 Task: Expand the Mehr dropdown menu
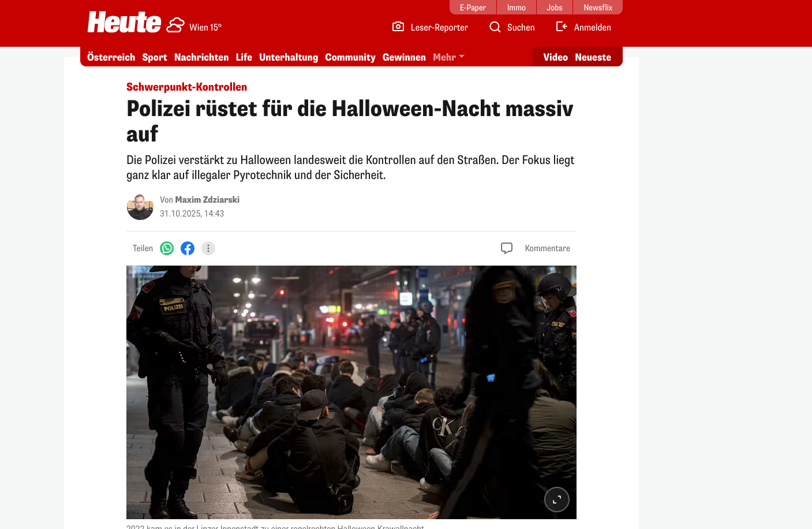pyautogui.click(x=448, y=57)
